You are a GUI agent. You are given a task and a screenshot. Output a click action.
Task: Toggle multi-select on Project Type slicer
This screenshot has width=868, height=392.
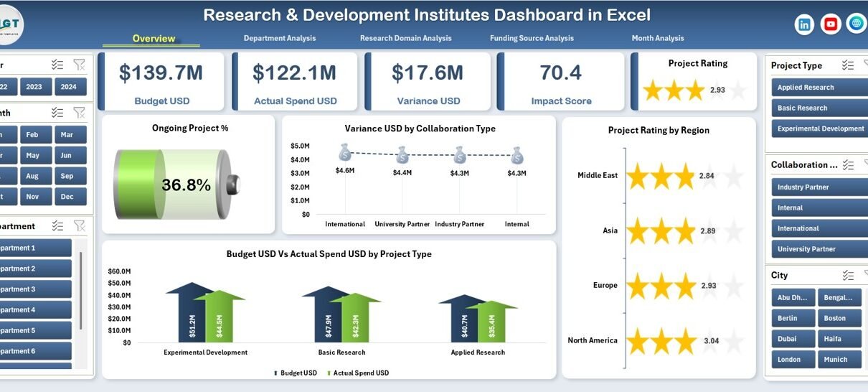coord(848,65)
